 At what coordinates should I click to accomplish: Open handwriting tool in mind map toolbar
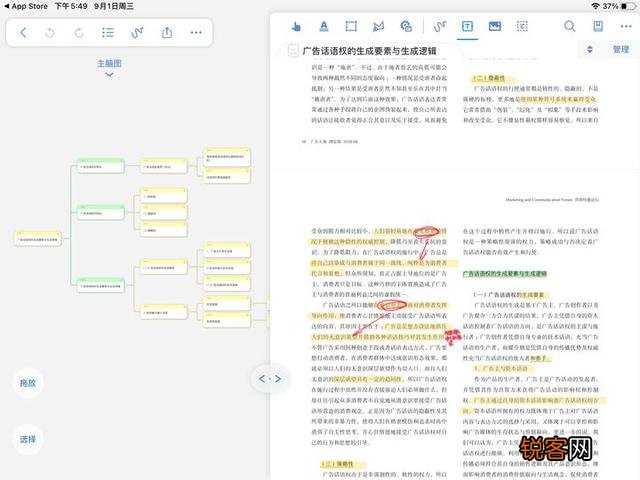tap(137, 33)
